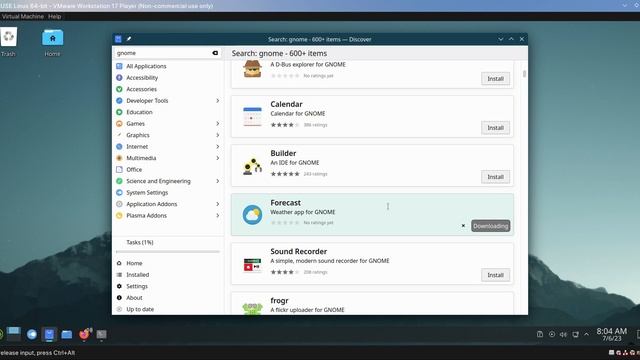The height and width of the screenshot is (360, 640).
Task: Click the Application Addons icon
Action: point(119,204)
